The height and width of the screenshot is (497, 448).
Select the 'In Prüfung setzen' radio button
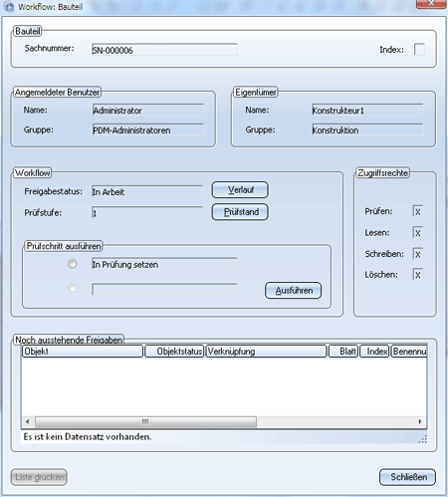coord(73,264)
